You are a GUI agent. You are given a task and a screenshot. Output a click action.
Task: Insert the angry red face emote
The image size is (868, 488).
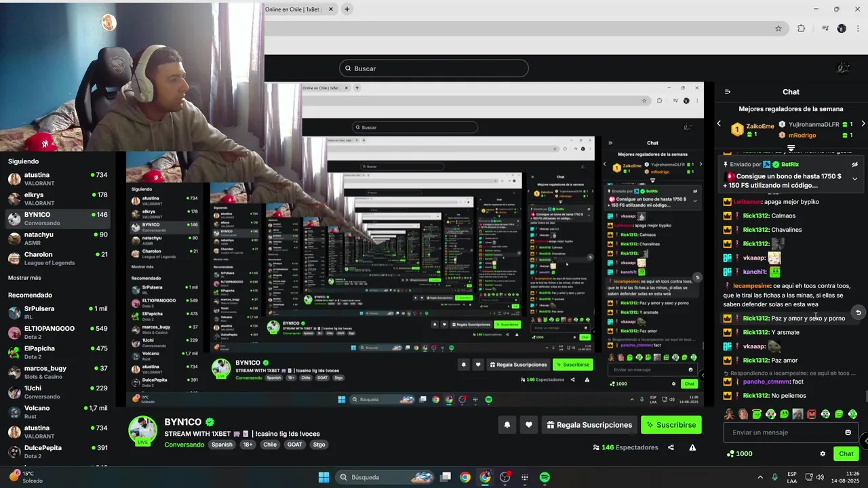(x=811, y=414)
